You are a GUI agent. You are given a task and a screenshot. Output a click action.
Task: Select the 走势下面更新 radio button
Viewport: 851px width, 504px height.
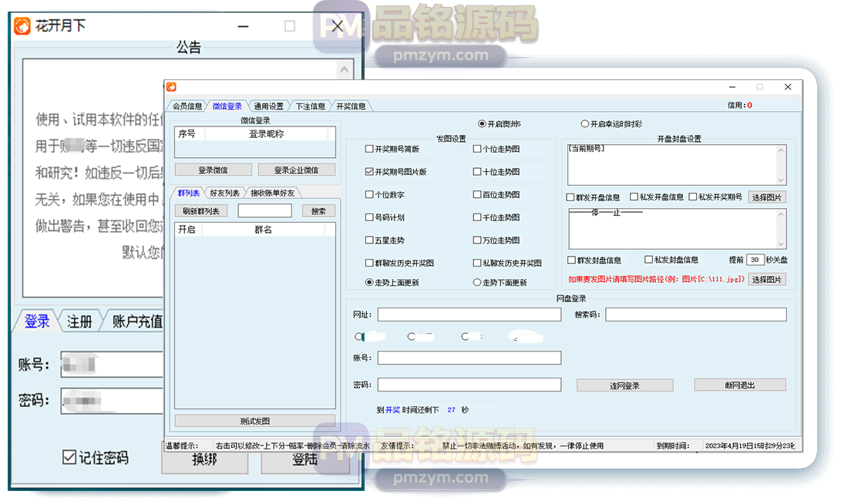click(476, 282)
